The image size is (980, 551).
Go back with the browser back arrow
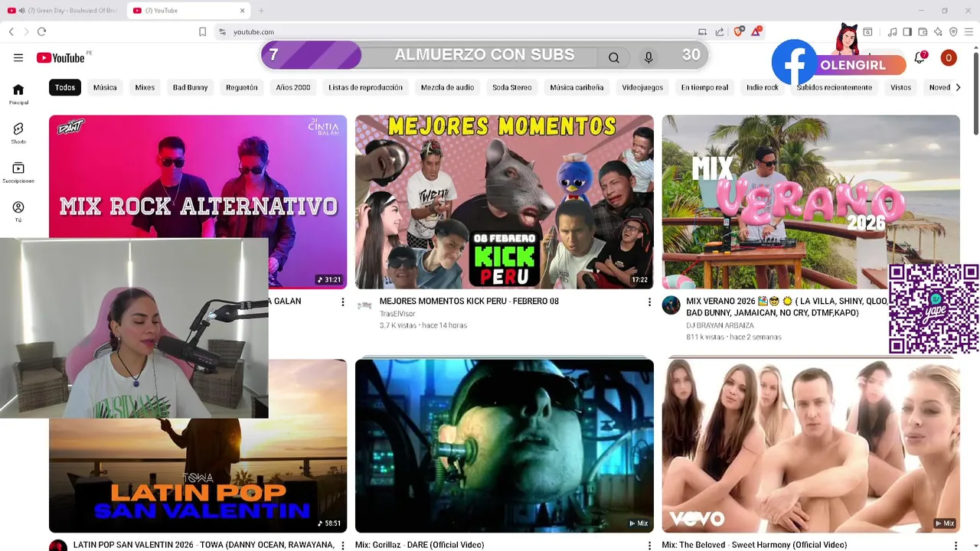pyautogui.click(x=11, y=31)
